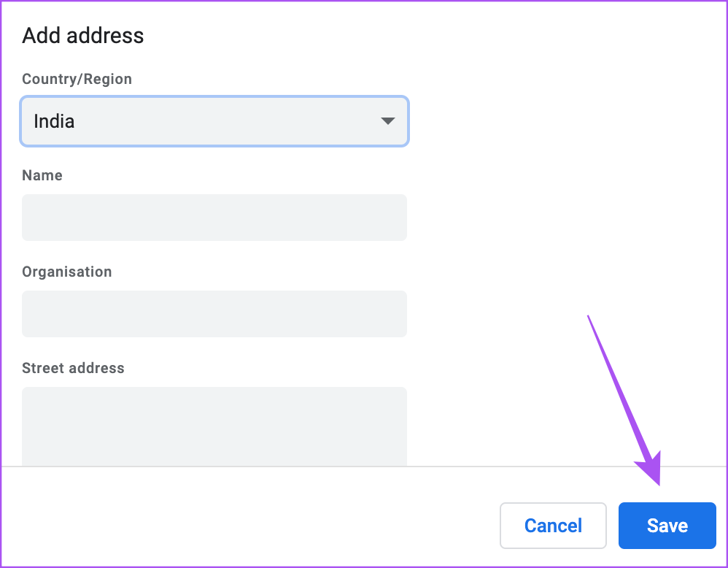Click the Organisation label text
Viewport: 728px width, 568px height.
tap(66, 272)
